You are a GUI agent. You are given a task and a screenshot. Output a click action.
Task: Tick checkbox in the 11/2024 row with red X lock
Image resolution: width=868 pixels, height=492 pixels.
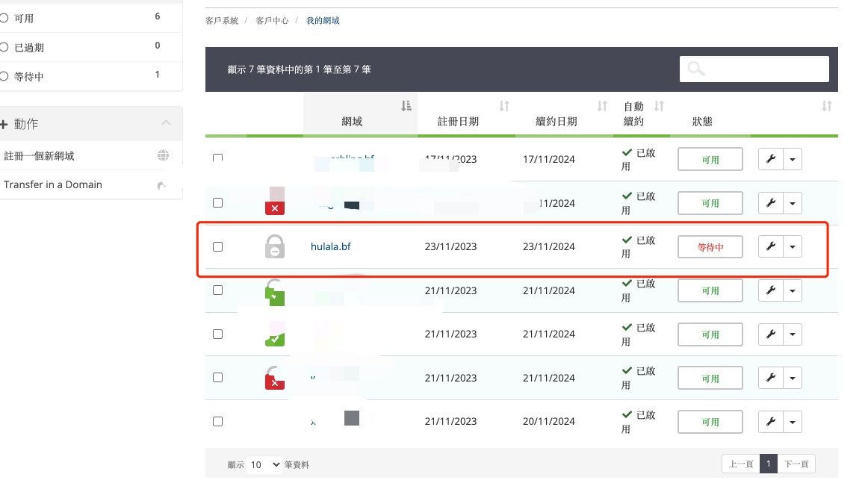[217, 202]
